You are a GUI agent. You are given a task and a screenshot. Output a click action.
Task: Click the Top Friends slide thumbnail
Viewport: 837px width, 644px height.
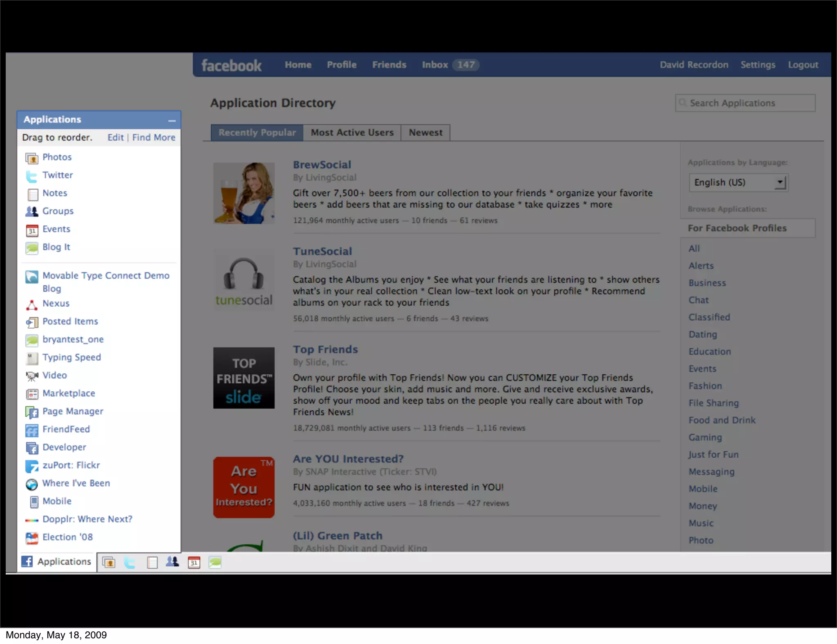tap(244, 378)
